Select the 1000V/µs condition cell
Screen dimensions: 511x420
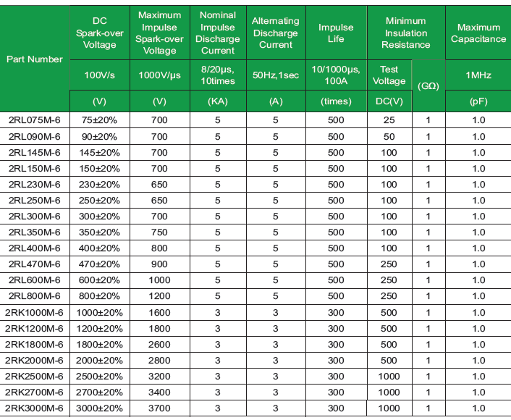coord(160,75)
